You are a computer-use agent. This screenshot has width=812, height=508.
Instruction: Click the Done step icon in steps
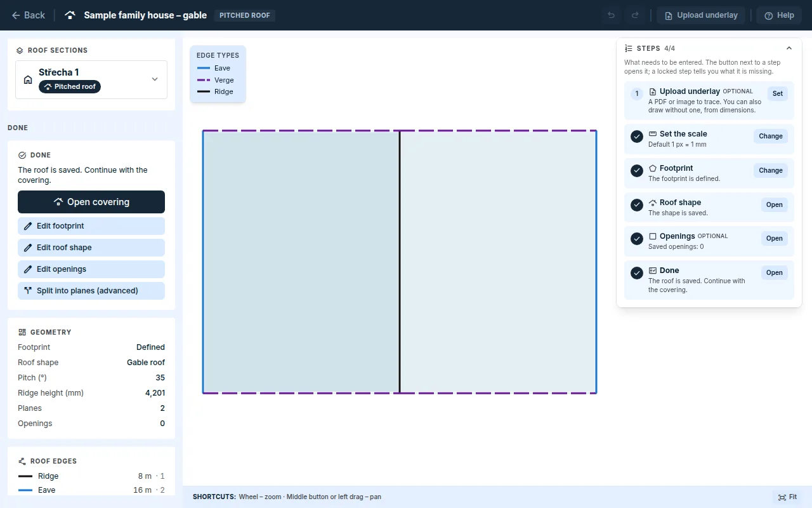pos(653,271)
